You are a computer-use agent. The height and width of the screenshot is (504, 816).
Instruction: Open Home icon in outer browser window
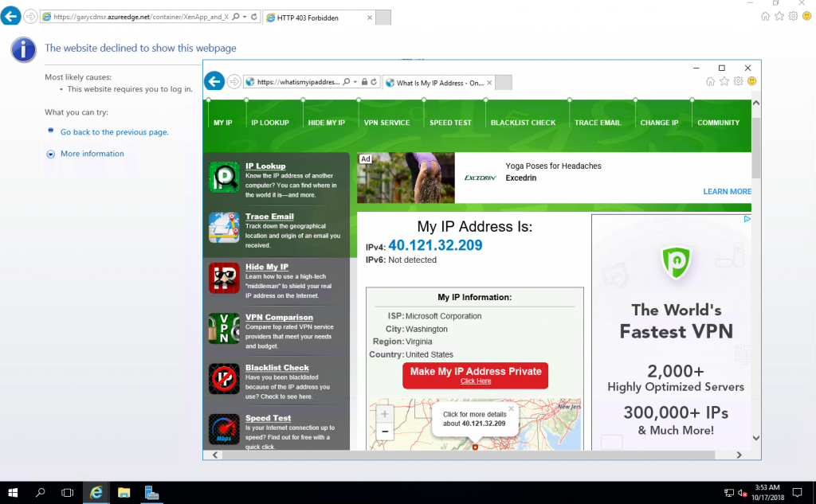click(765, 16)
